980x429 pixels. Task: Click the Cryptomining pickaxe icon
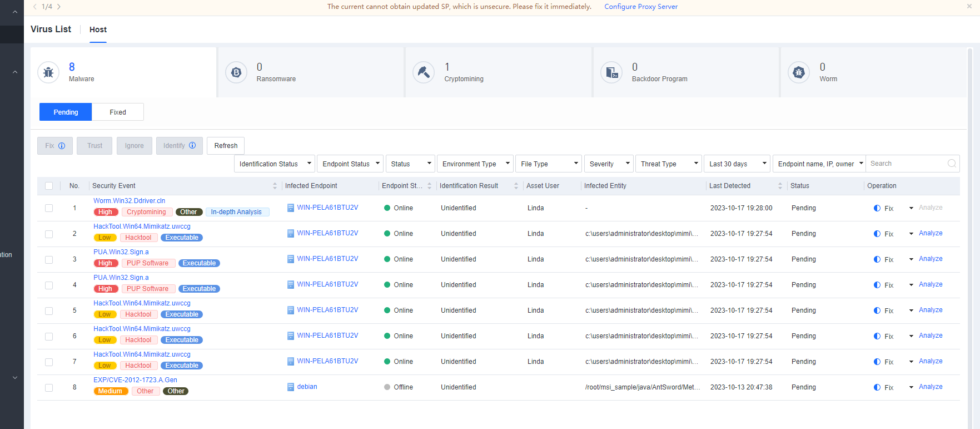tap(424, 72)
